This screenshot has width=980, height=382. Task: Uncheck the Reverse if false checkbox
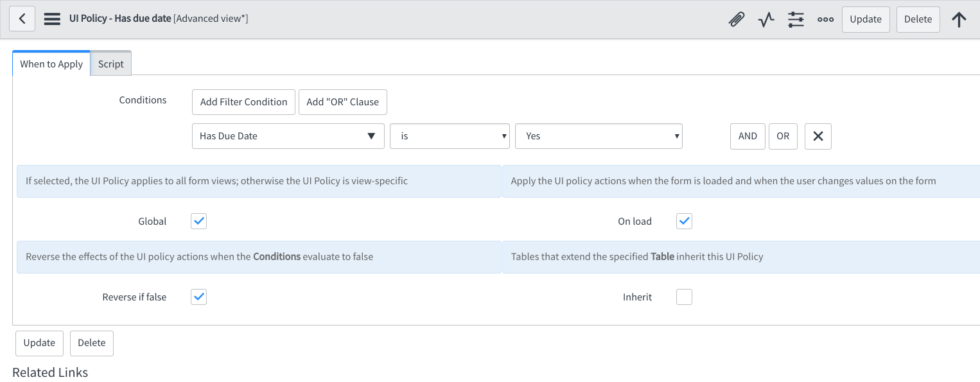pos(198,297)
